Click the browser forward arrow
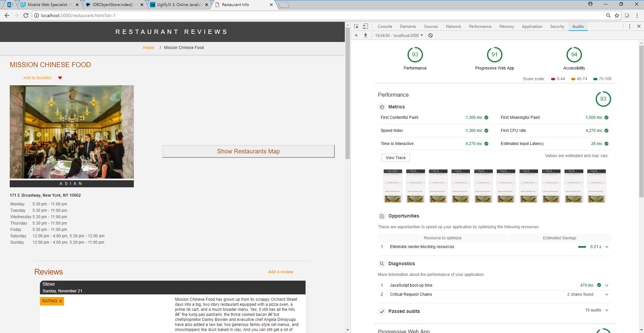 coord(16,15)
